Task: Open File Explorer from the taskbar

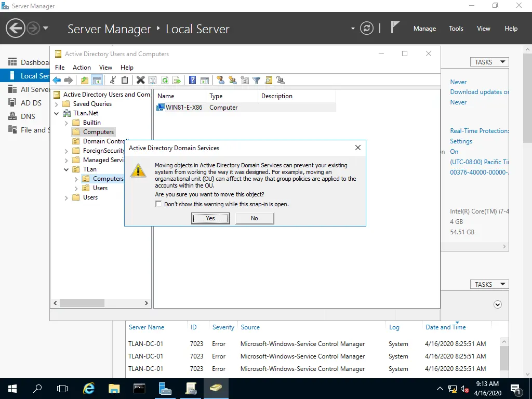Action: click(x=114, y=388)
